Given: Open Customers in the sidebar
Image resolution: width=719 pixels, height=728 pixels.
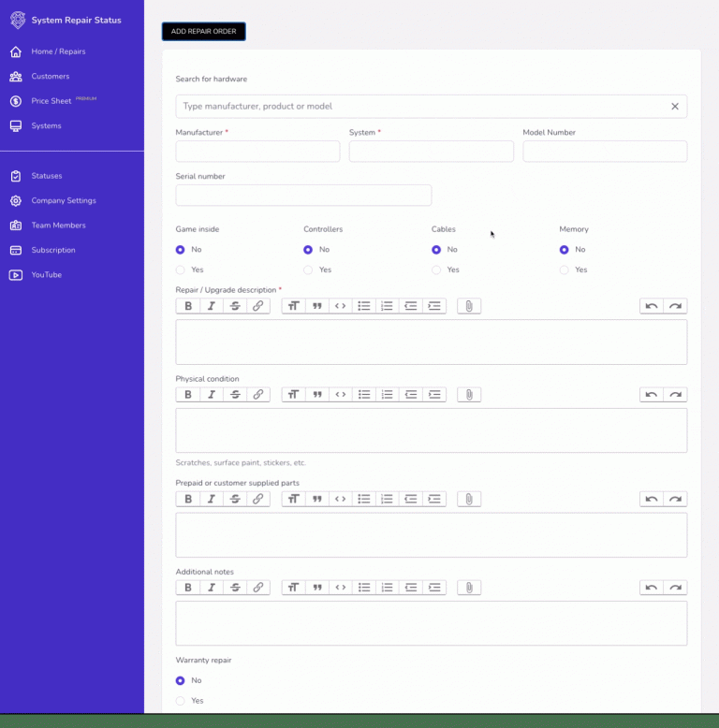Looking at the screenshot, I should (x=50, y=77).
